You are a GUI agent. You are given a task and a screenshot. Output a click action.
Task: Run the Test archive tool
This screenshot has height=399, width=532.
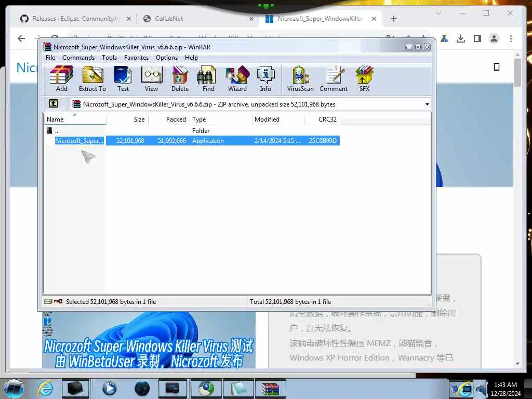click(123, 79)
